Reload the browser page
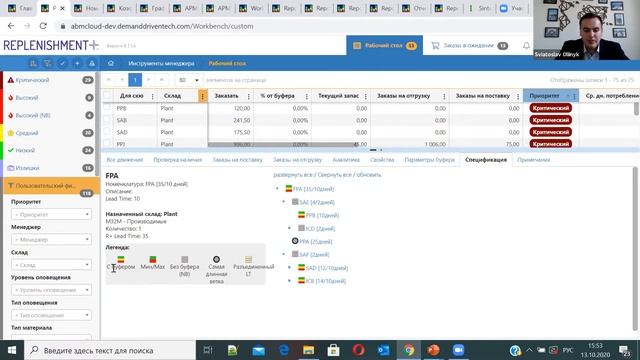The height and width of the screenshot is (360, 640). pos(43,26)
